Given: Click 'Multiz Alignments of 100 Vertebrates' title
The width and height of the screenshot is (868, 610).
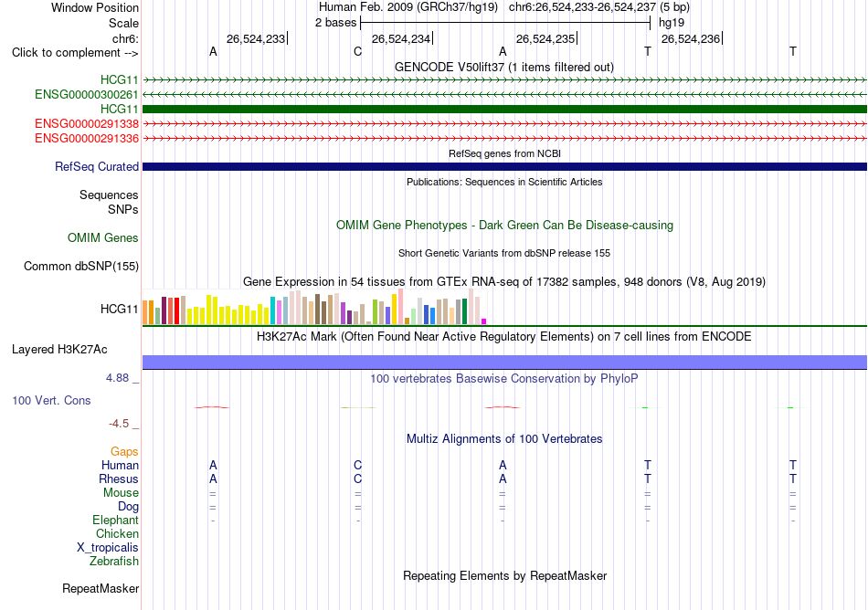Looking at the screenshot, I should (504, 438).
